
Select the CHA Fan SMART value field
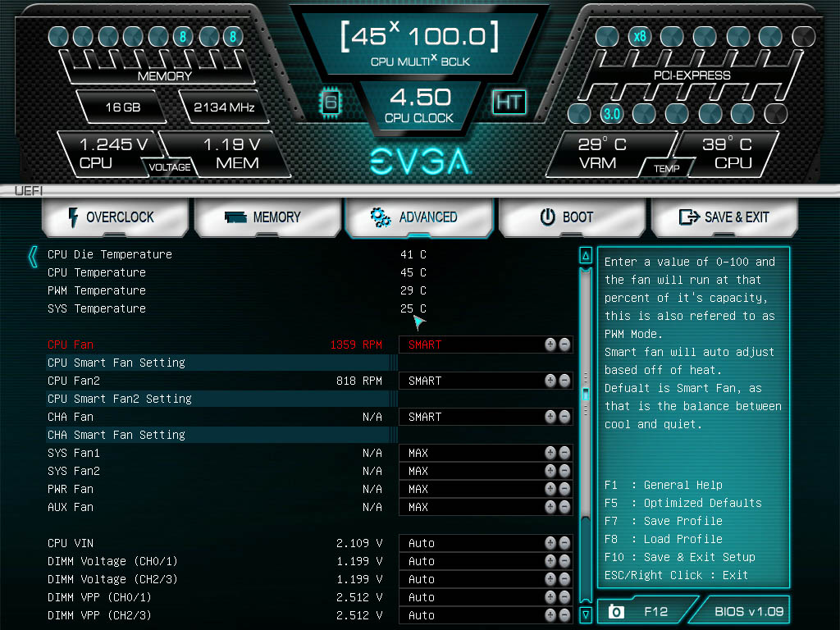(486, 416)
